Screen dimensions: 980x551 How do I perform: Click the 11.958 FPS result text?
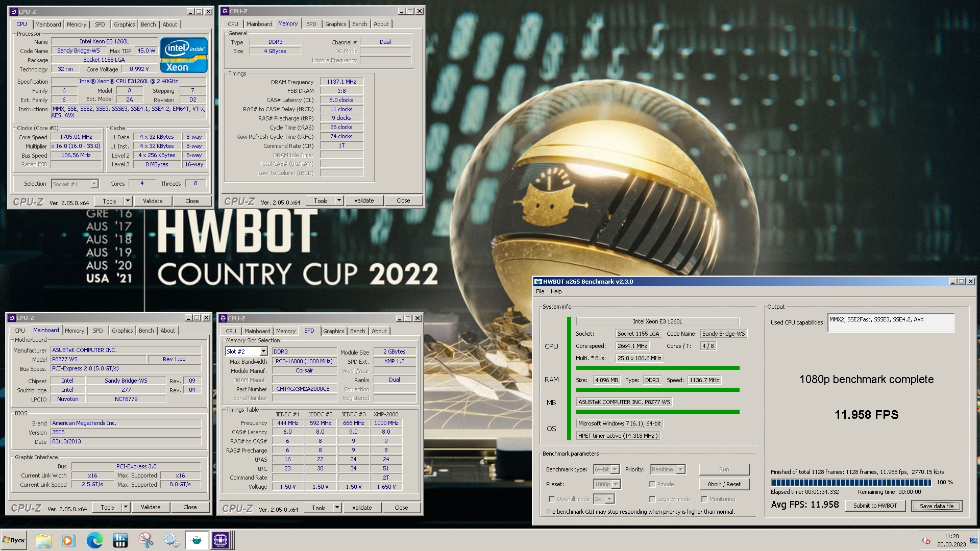(x=866, y=414)
